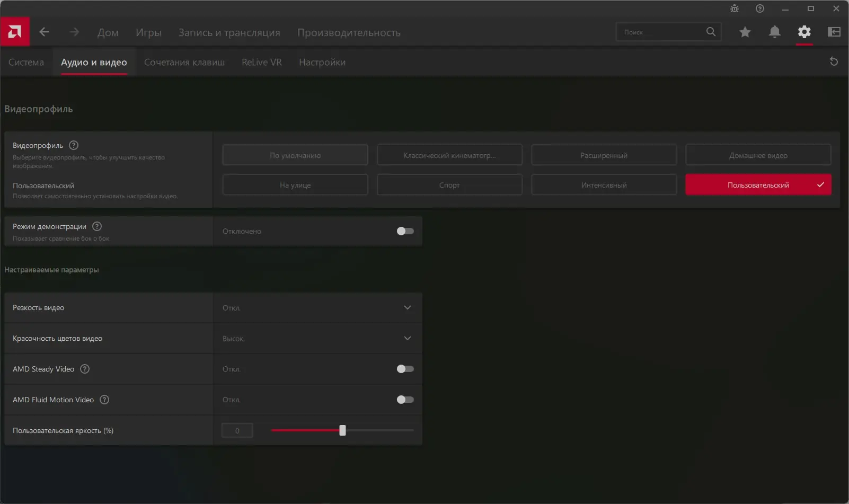Select Домашнее видео profile

point(758,155)
